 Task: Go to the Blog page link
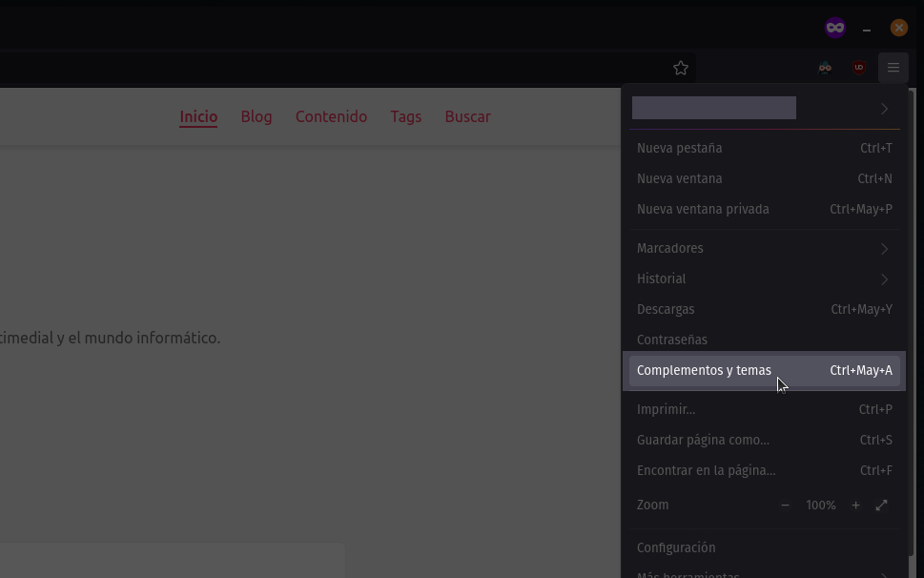[x=257, y=116]
